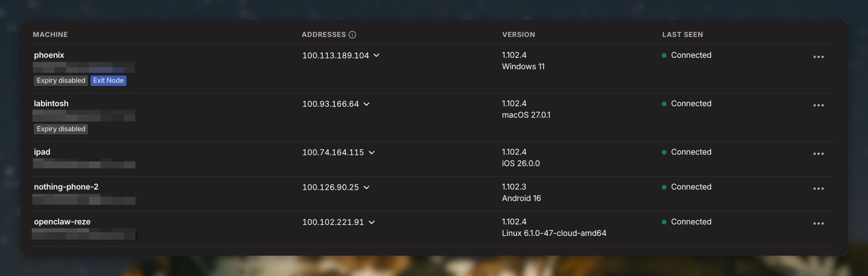Expand address dropdown for 100.93.166.64
This screenshot has width=868, height=276.
tap(367, 104)
